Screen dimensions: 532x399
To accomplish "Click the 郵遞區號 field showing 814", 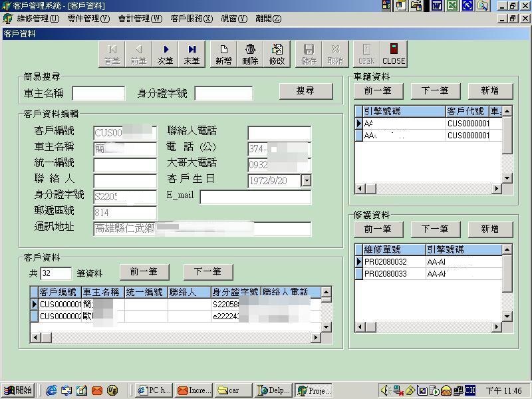I will (x=125, y=213).
